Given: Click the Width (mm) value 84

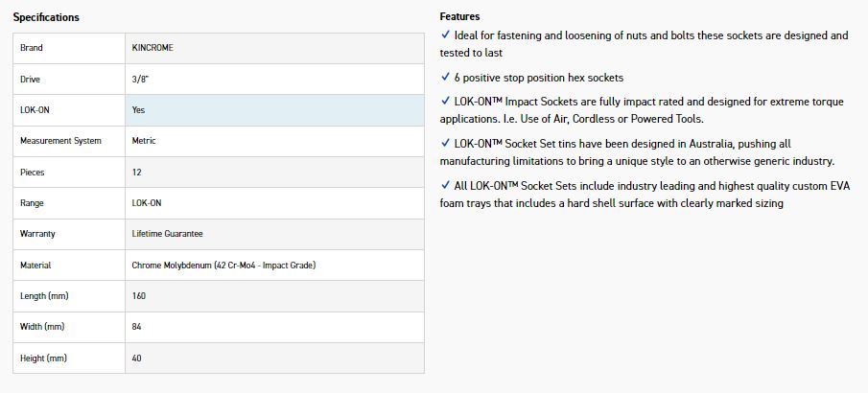Looking at the screenshot, I should pos(137,327).
